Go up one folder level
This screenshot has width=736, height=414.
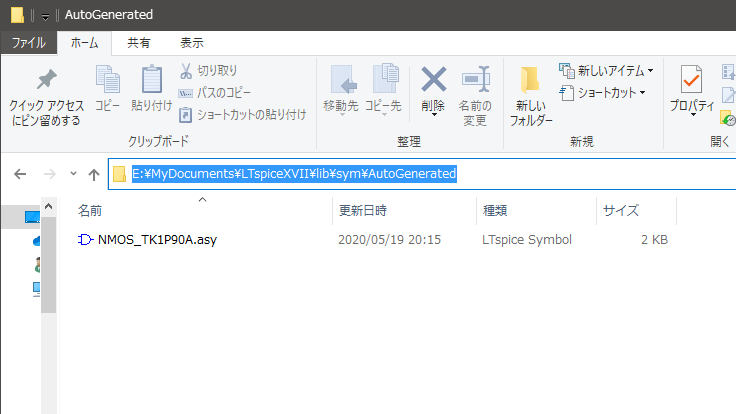tap(94, 175)
